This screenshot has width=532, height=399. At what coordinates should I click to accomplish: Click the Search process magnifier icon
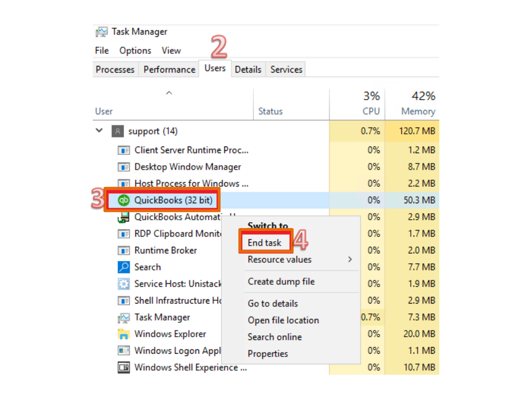point(124,267)
